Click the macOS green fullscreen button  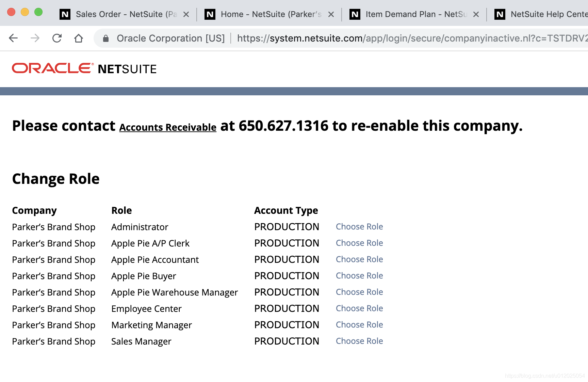click(x=38, y=12)
